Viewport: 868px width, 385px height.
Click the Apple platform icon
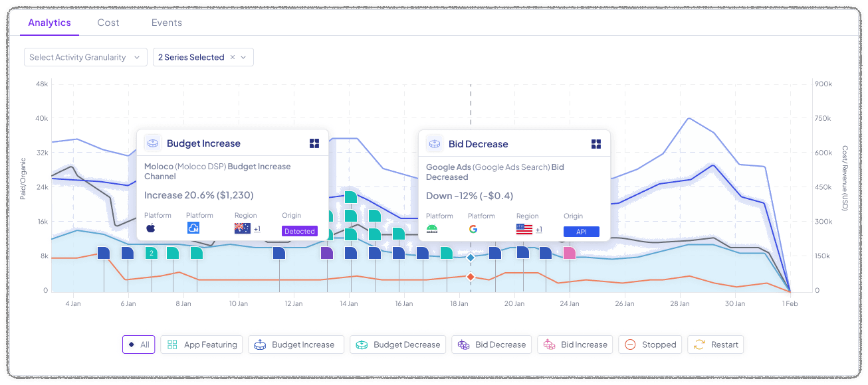150,228
